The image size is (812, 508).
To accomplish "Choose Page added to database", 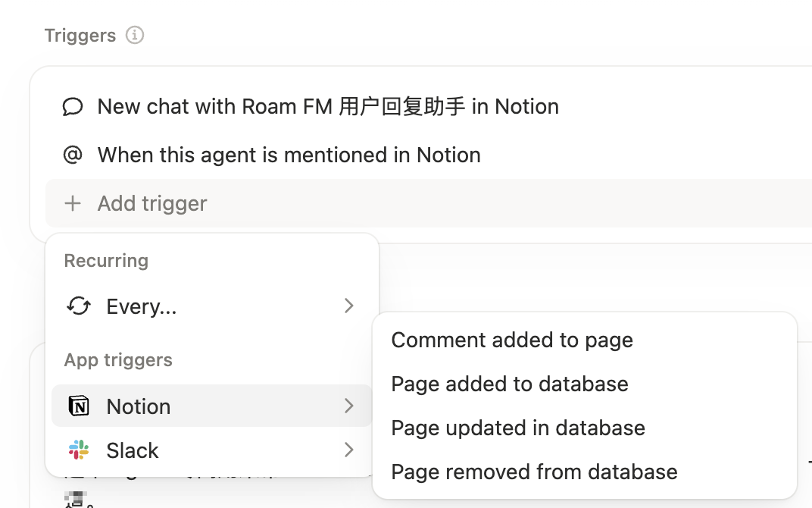I will tap(509, 384).
